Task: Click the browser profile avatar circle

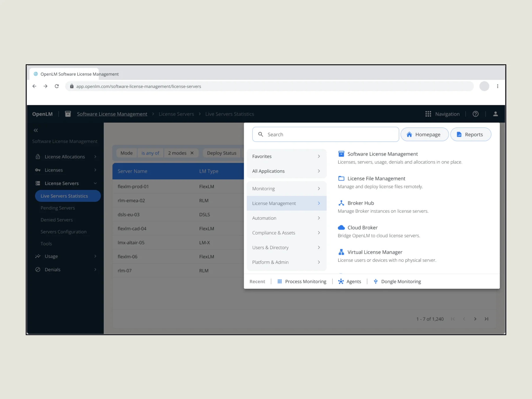Action: (x=484, y=86)
